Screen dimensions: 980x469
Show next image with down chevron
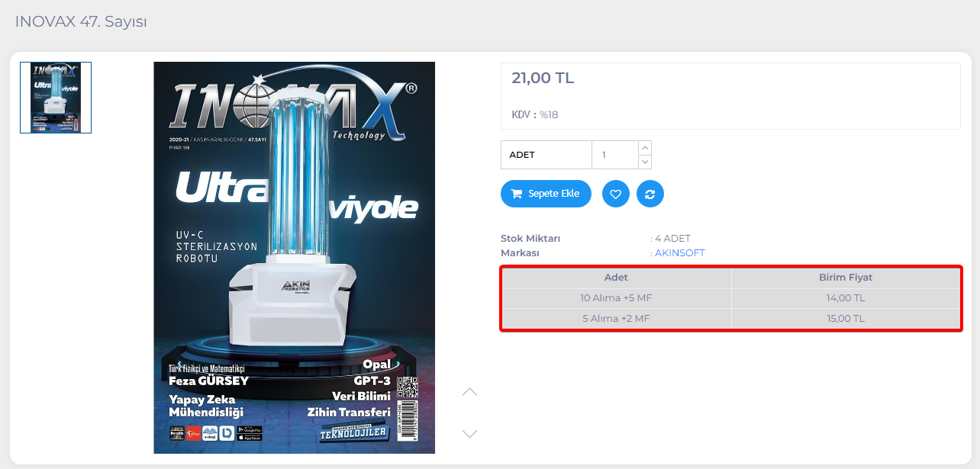(469, 434)
